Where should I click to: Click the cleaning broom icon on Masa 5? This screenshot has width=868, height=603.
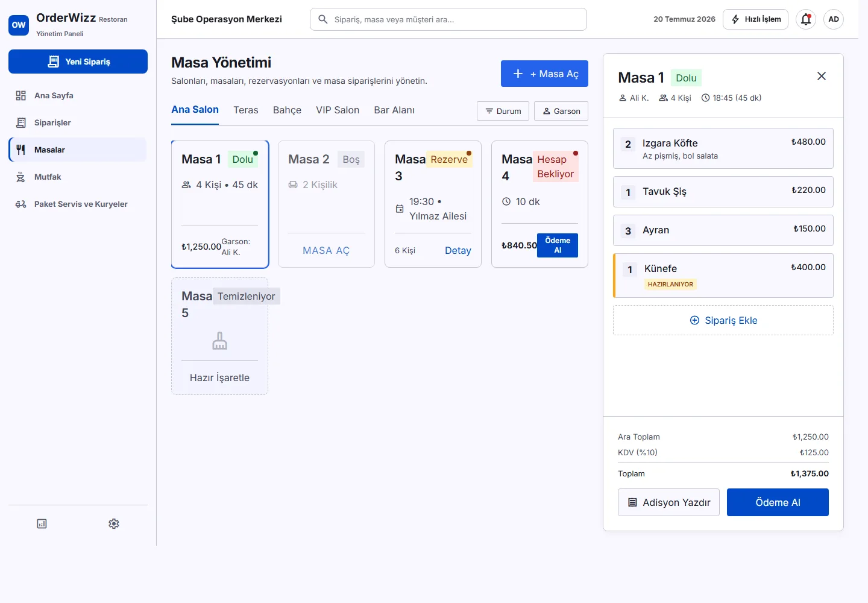coord(219,341)
